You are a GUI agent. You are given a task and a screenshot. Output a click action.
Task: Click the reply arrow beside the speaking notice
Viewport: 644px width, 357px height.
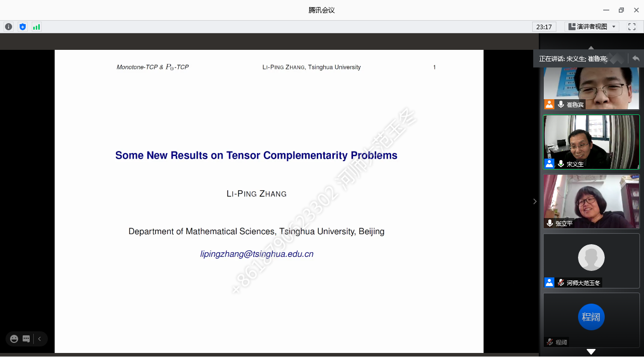point(636,58)
